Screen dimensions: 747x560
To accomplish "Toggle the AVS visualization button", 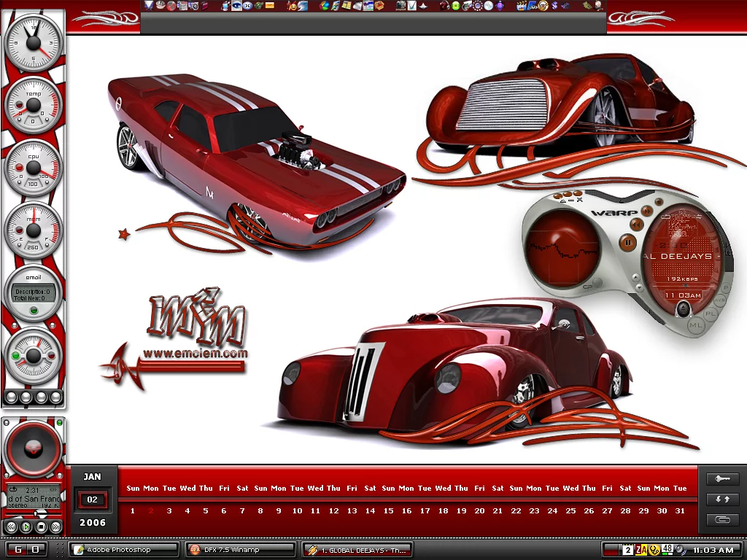I will click(719, 300).
